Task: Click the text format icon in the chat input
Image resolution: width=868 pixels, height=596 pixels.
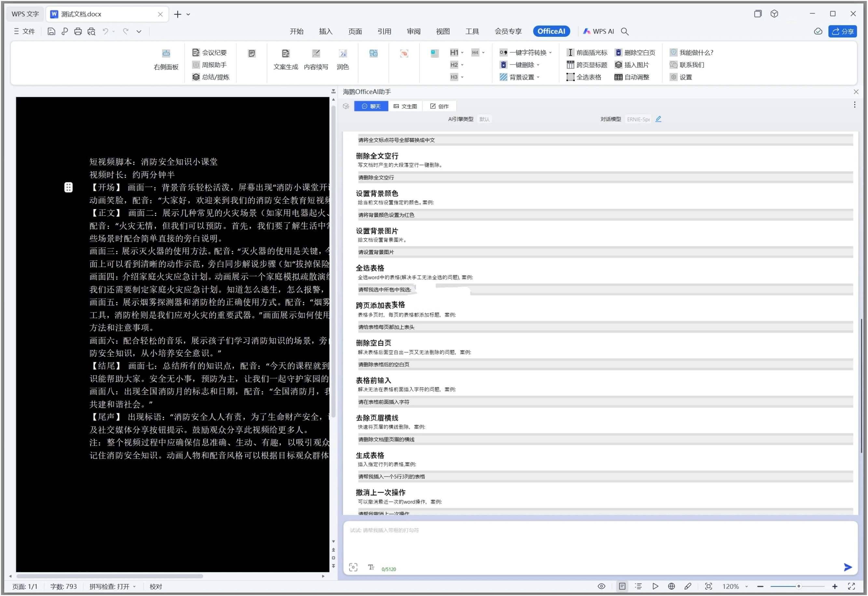Action: click(x=371, y=567)
